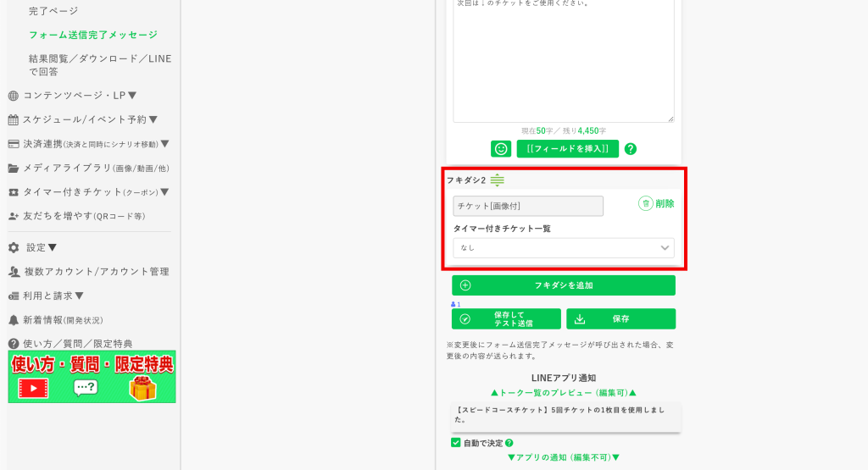
Task: Open 新着情報(開発状況) in sidebar
Action: pos(63,320)
